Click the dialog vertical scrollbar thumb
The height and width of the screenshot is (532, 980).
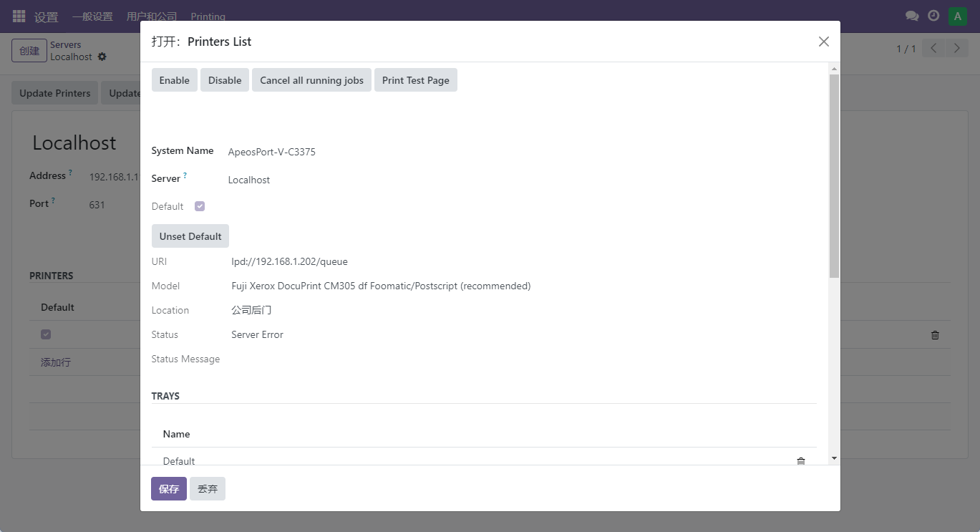pyautogui.click(x=834, y=175)
